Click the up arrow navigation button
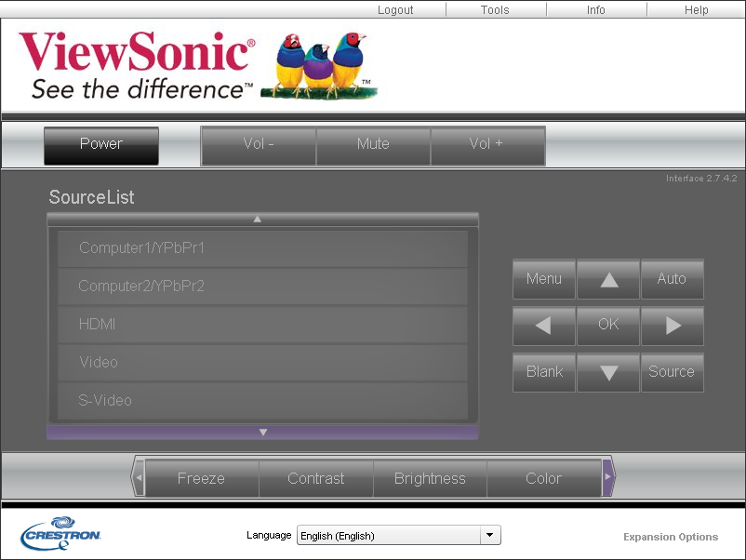This screenshot has width=746, height=560. point(608,279)
